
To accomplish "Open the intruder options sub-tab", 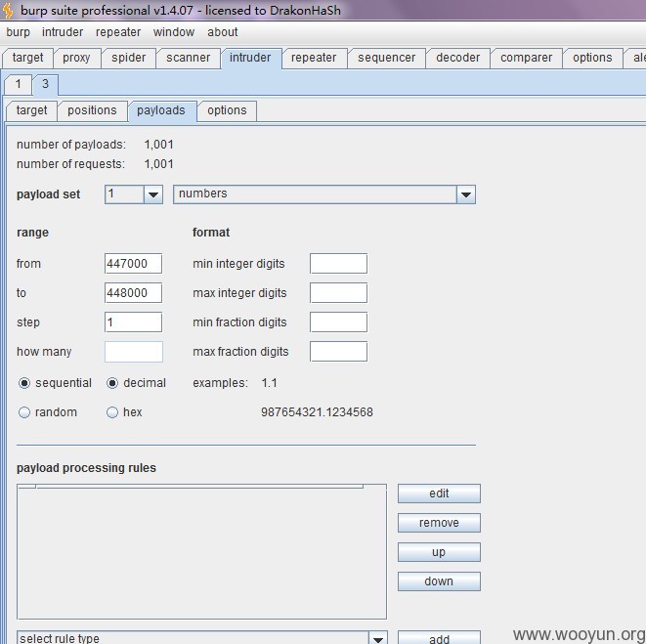I will tap(227, 110).
